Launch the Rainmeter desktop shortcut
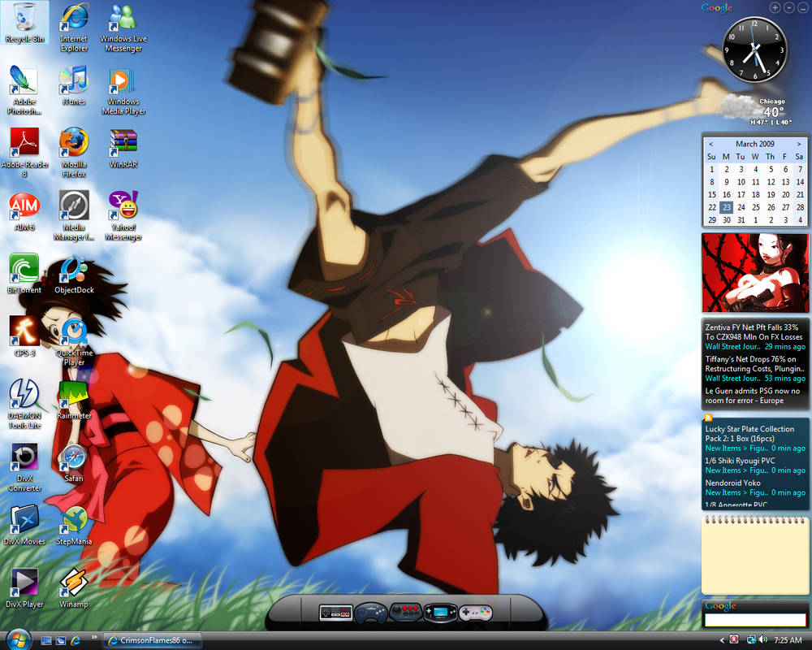The height and width of the screenshot is (650, 812). (x=74, y=401)
